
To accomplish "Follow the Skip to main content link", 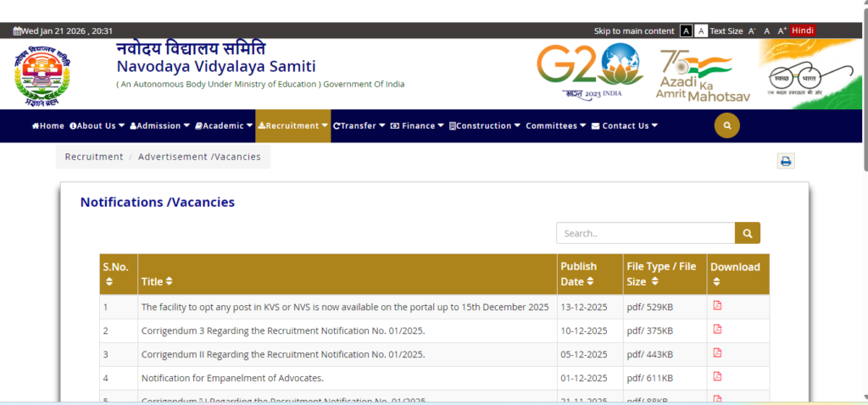I will (634, 31).
